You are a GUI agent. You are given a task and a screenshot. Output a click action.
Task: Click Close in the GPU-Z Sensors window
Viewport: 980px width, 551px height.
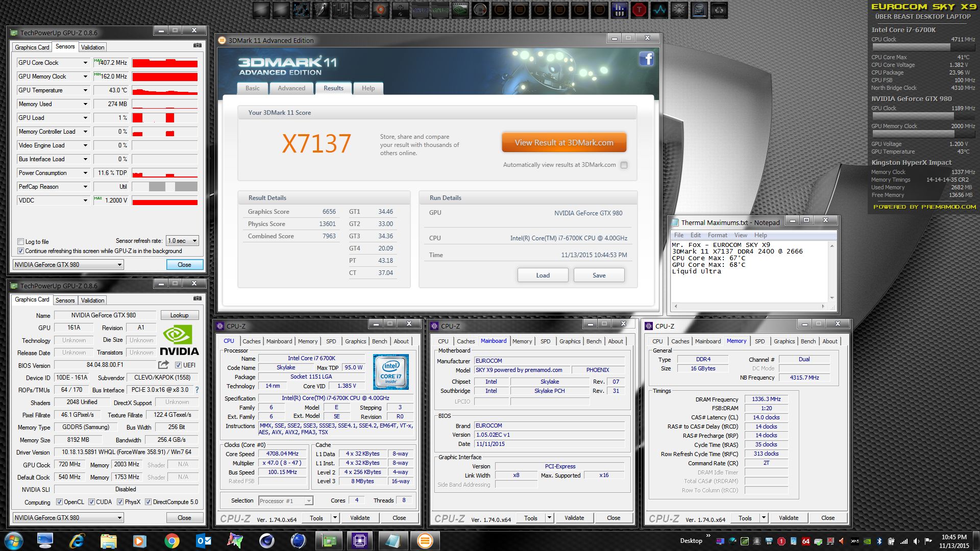coord(184,265)
